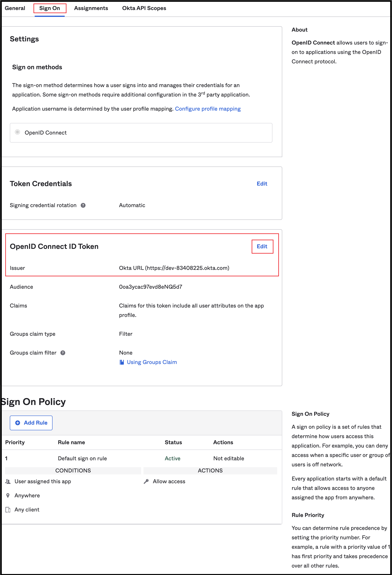Click the Active status of the default rule
The height and width of the screenshot is (575, 392).
[x=172, y=458]
